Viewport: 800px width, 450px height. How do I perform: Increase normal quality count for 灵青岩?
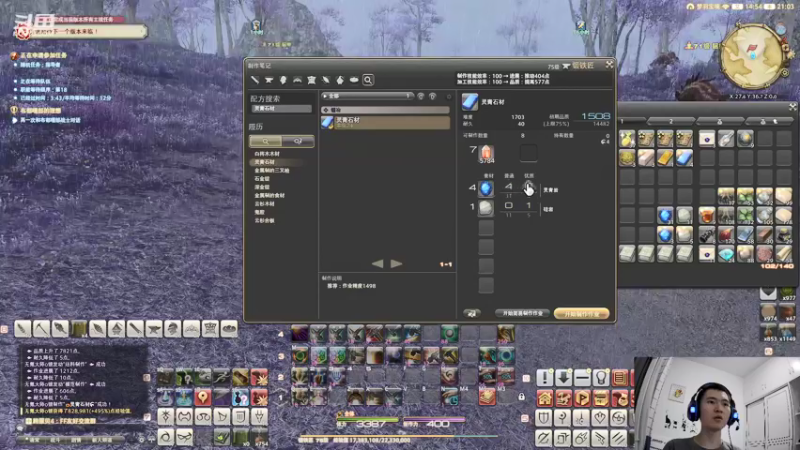[509, 187]
